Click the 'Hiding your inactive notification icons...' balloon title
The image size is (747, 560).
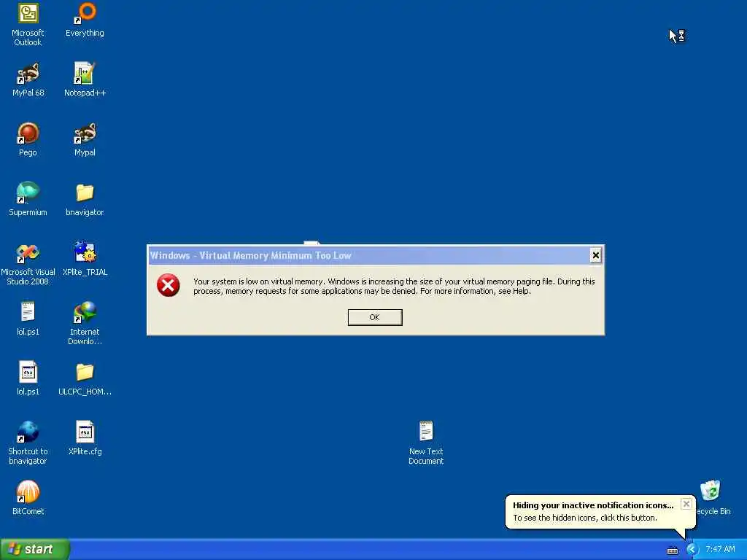[x=593, y=505]
